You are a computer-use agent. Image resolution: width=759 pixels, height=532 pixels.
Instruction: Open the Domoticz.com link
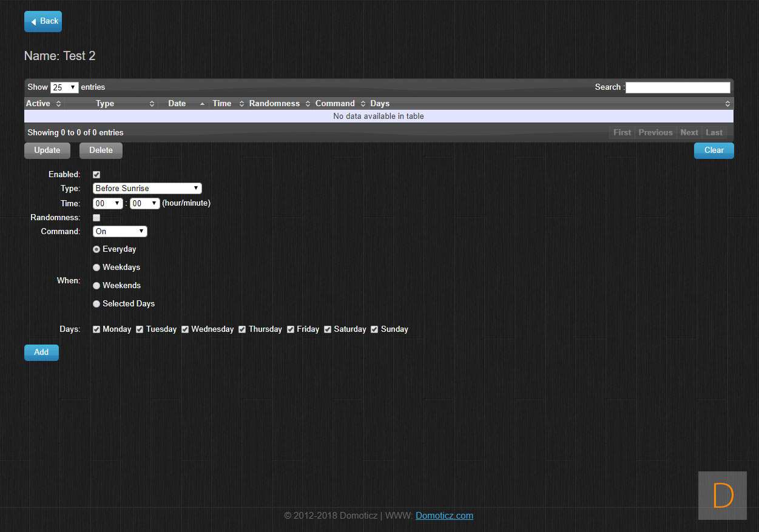444,516
